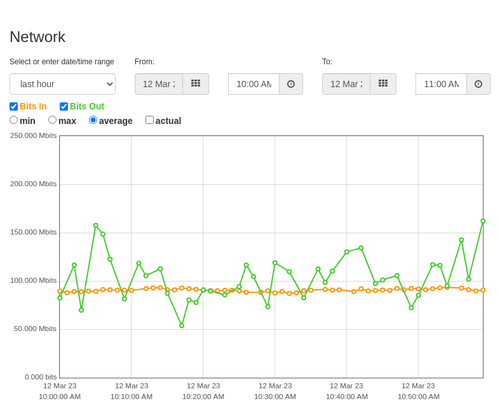Open the 'last hour' range dropdown
The image size is (500, 403).
pos(63,84)
